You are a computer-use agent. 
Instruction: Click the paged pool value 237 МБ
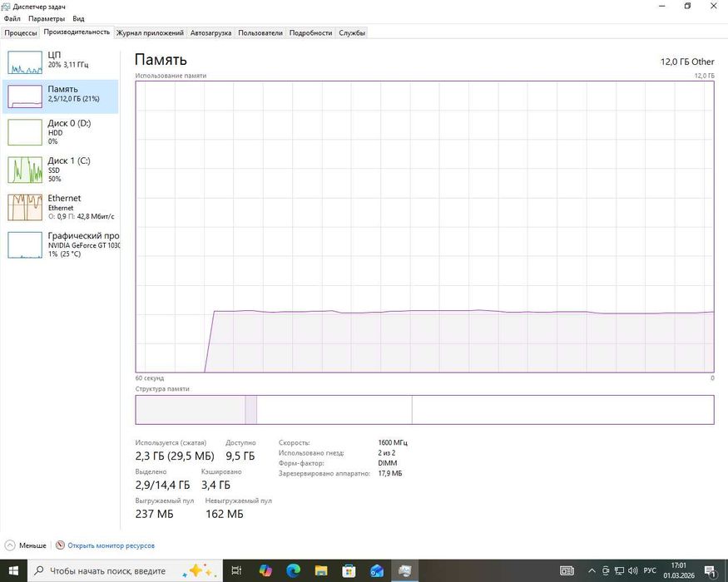154,515
